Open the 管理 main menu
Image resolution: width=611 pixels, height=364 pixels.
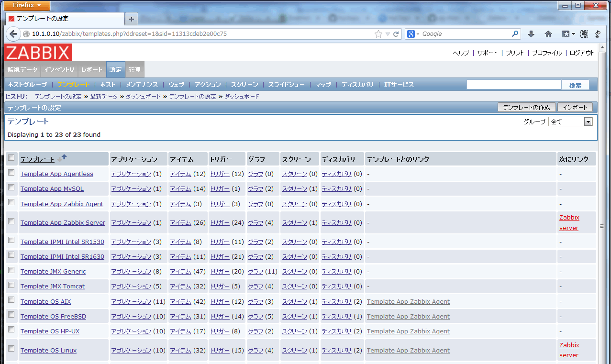(x=134, y=70)
